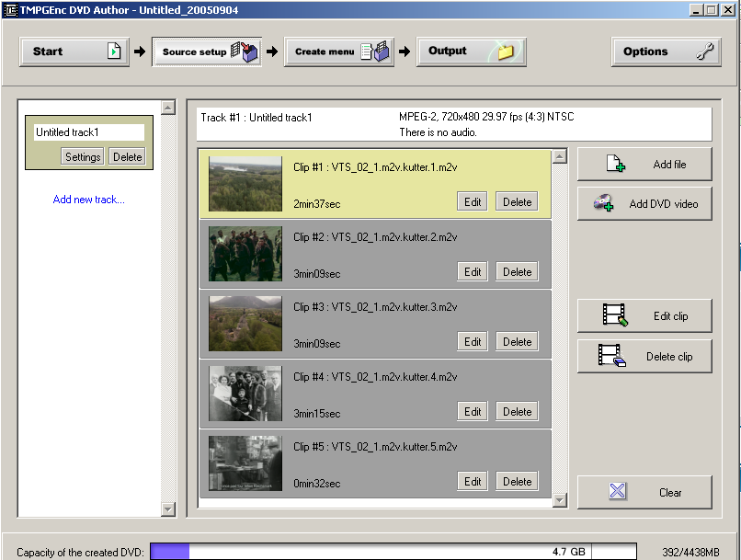The image size is (741, 560).
Task: Click Delete on Clip #4
Action: point(517,412)
